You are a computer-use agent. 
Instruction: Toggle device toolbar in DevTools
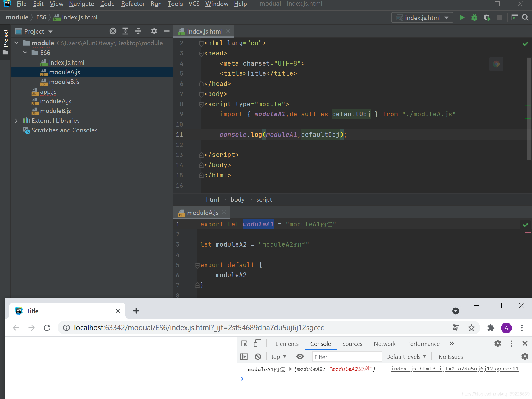pos(257,344)
